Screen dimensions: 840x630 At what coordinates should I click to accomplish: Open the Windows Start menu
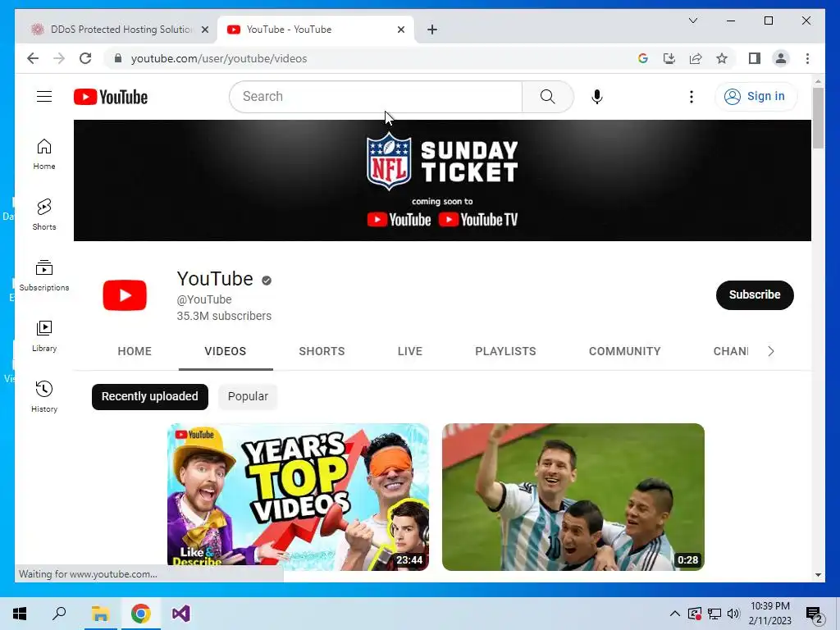[x=20, y=614]
